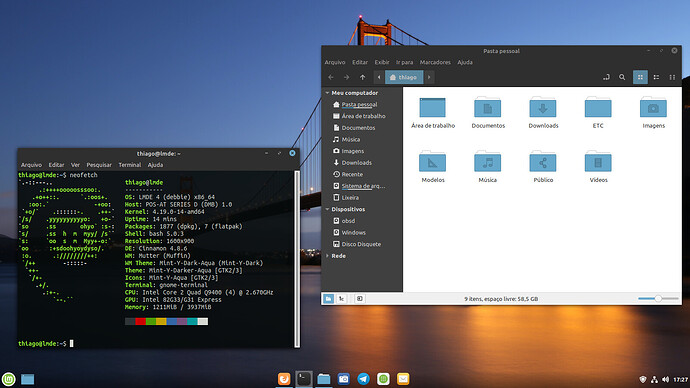Go up to parent folder
The height and width of the screenshot is (388, 690).
[362, 77]
